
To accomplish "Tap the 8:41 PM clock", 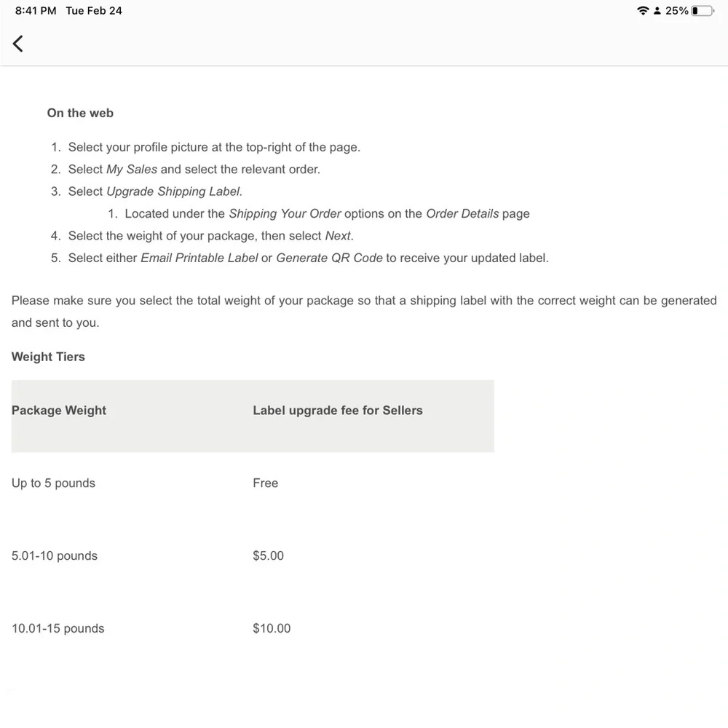I will 36,11.
